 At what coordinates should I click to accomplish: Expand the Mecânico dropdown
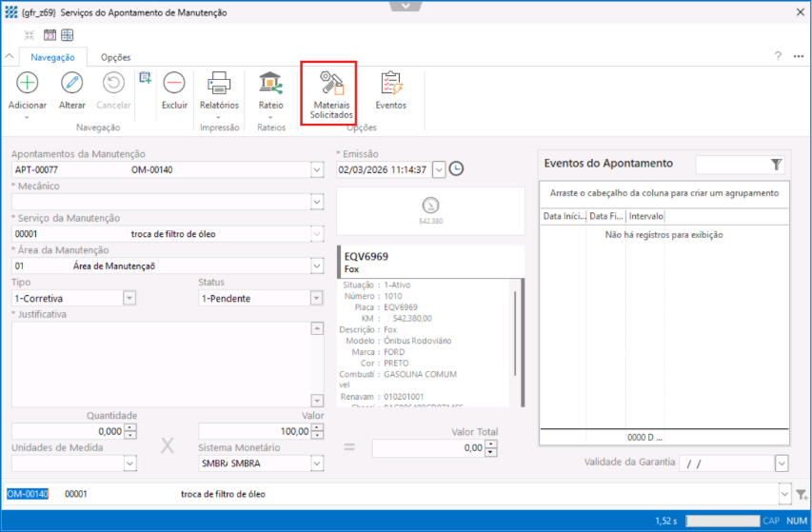click(x=317, y=202)
